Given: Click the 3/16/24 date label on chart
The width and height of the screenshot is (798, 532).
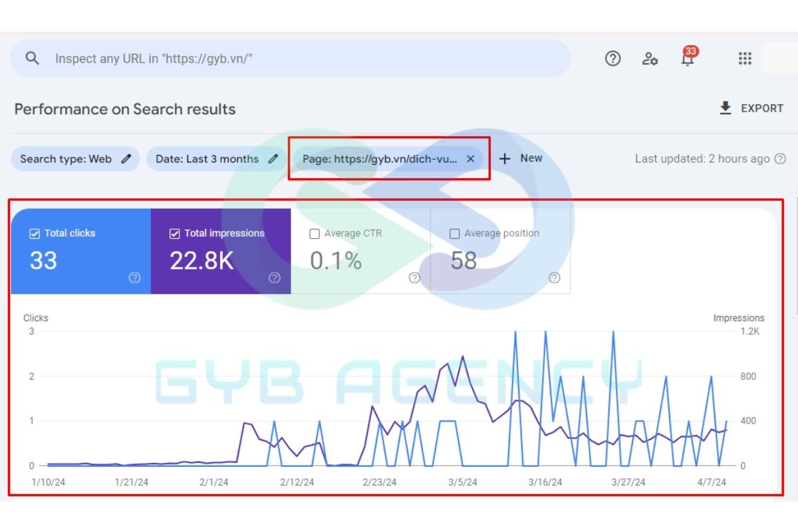Looking at the screenshot, I should tap(545, 482).
